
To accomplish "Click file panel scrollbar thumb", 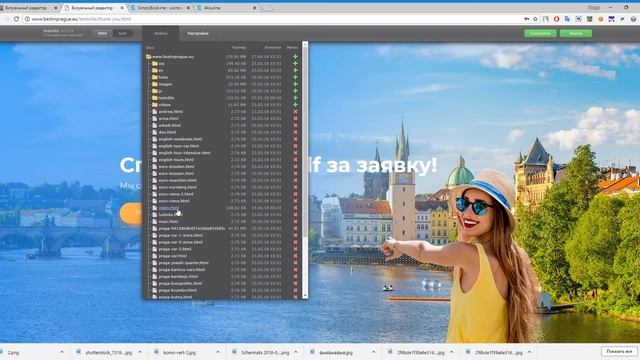I will point(305,141).
